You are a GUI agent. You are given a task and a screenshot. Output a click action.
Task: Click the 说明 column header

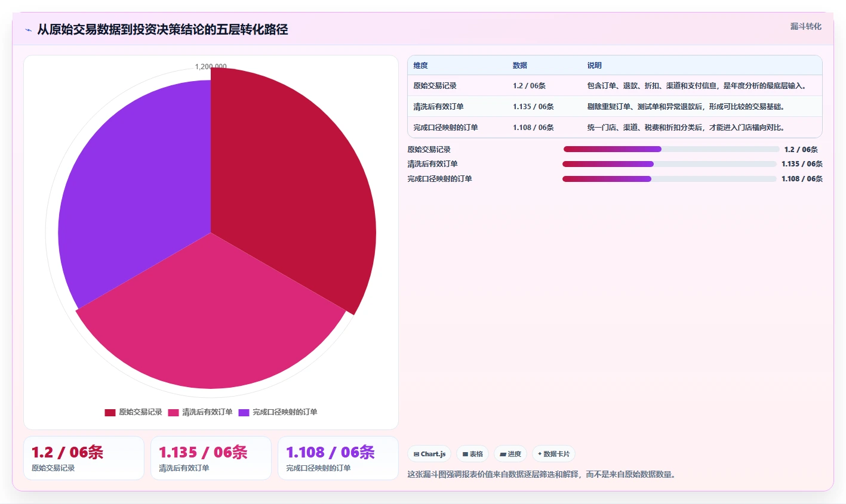pos(594,66)
